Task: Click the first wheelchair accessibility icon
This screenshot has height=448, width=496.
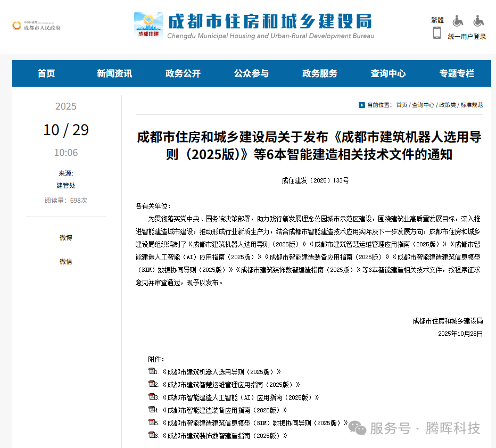Action: coord(458,21)
